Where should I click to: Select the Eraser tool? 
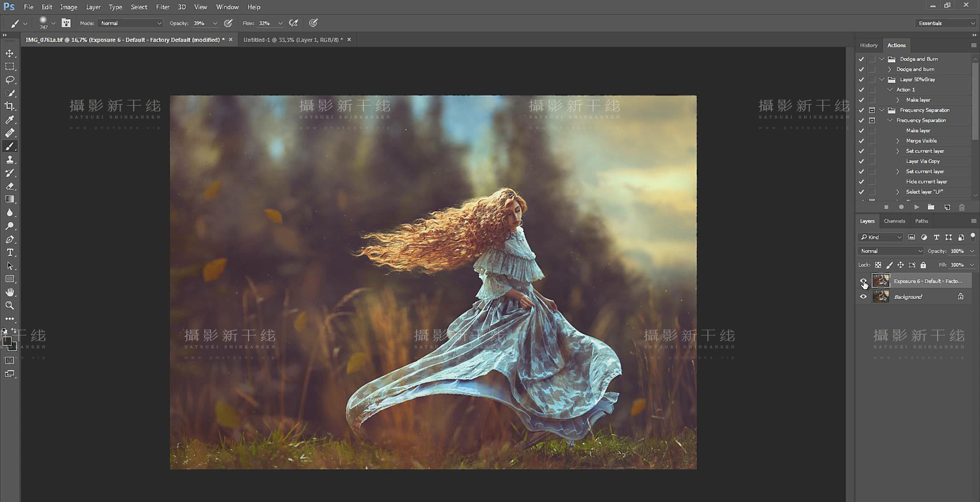pyautogui.click(x=10, y=186)
